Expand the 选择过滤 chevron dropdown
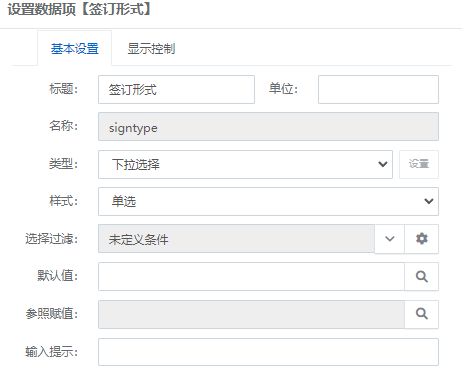Viewport: 466px width, 368px height. [x=390, y=239]
